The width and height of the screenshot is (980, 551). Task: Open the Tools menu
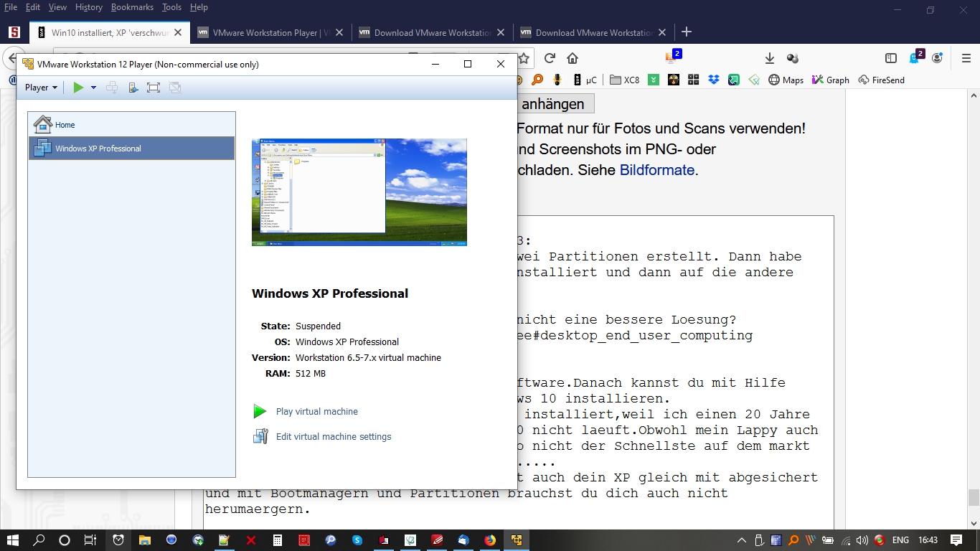point(171,7)
